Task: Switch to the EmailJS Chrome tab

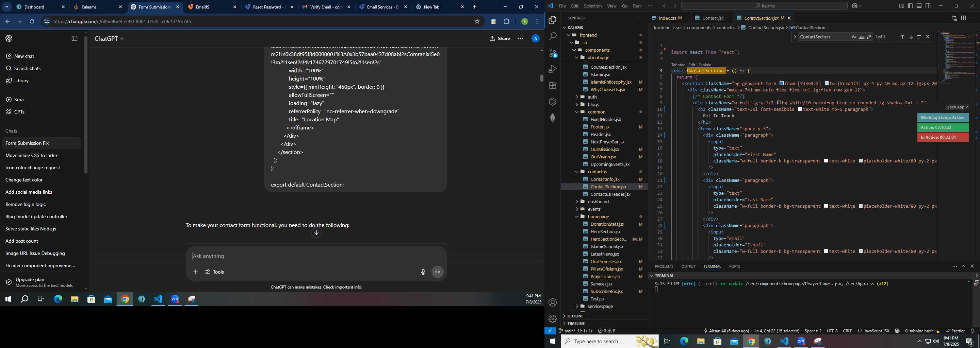Action: 212,7
